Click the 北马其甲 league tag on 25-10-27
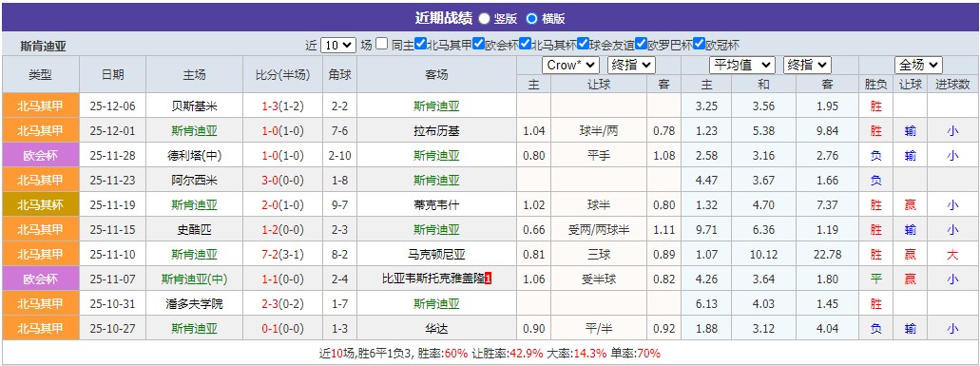 [41, 329]
